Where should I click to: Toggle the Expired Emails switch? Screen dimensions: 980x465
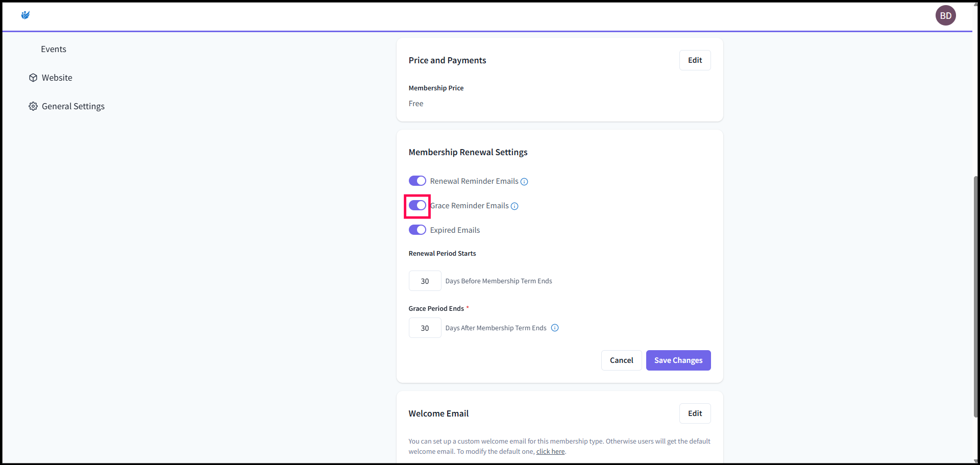tap(418, 230)
